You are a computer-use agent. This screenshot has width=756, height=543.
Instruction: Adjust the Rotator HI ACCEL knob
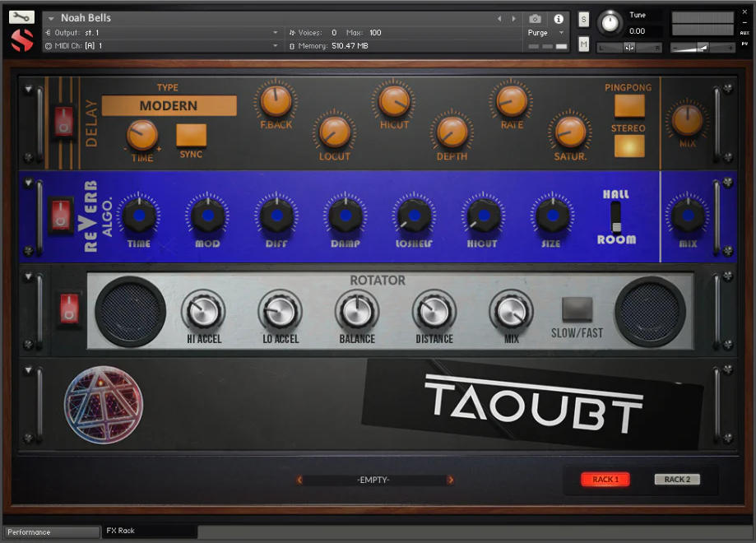(203, 312)
